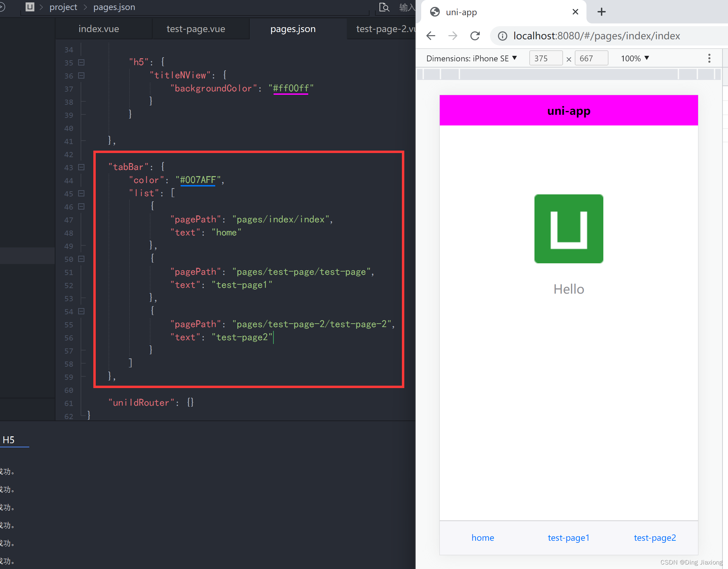This screenshot has height=569, width=728.
Task: Click the home tab bar item
Action: click(x=483, y=537)
